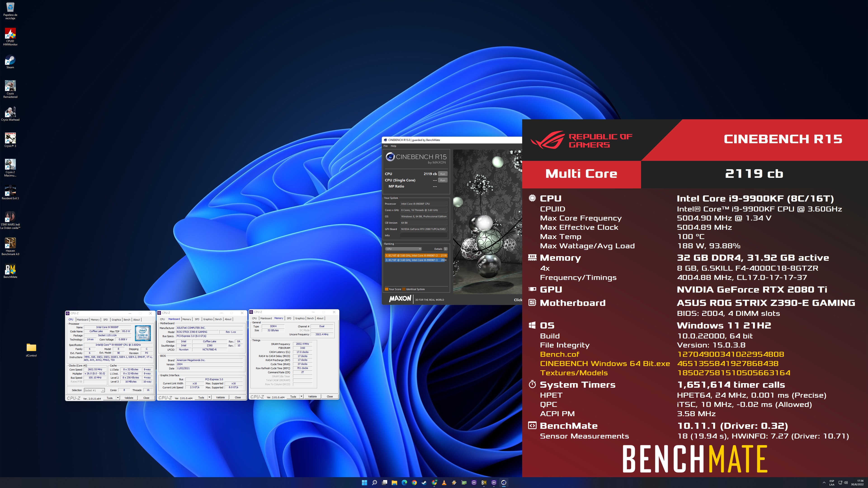868x488 pixels.
Task: Switch to Cinebench in taskbar
Action: (x=504, y=483)
